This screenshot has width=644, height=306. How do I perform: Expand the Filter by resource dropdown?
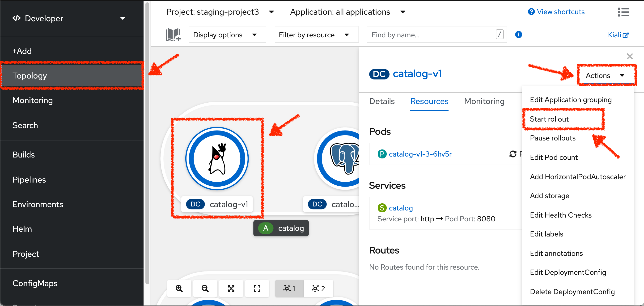pyautogui.click(x=316, y=35)
